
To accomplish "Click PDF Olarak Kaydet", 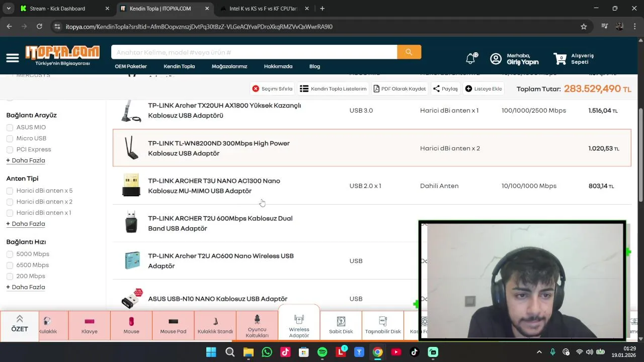I will click(399, 89).
